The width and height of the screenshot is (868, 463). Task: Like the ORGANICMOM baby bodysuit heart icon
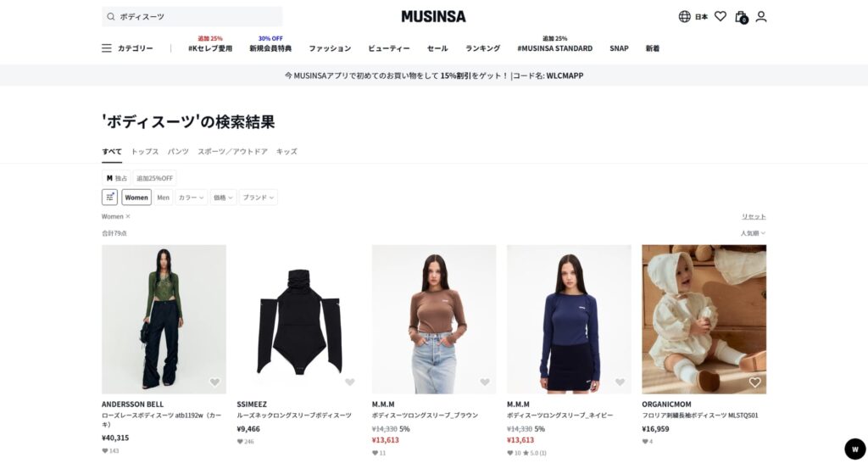tap(755, 382)
